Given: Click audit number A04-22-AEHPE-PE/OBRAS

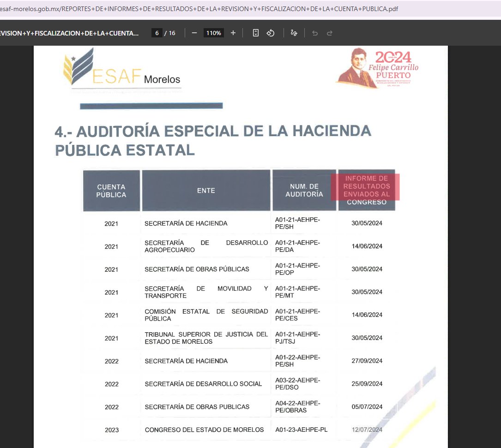Looking at the screenshot, I should [x=297, y=406].
